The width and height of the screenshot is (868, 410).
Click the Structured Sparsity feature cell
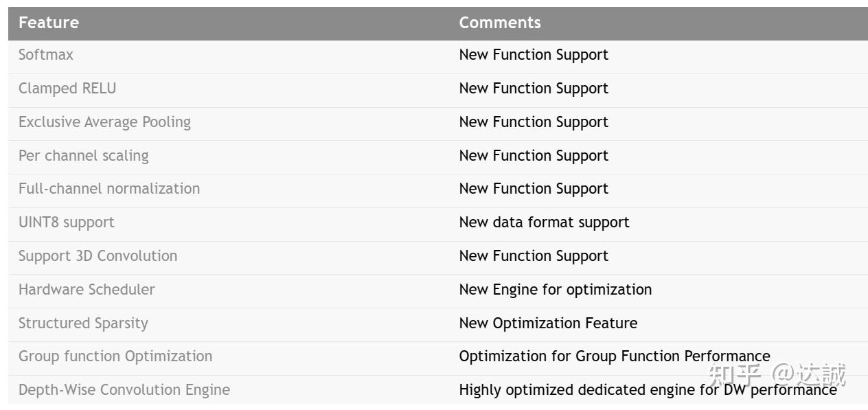click(x=83, y=323)
